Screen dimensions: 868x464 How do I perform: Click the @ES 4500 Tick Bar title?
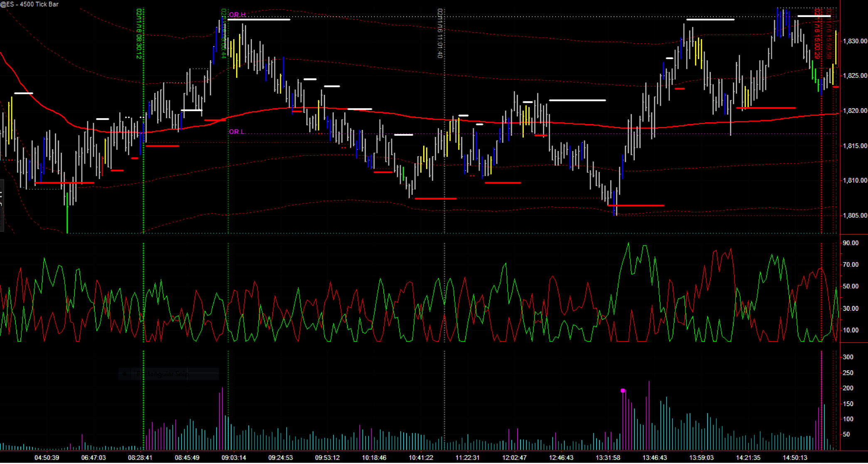30,4
